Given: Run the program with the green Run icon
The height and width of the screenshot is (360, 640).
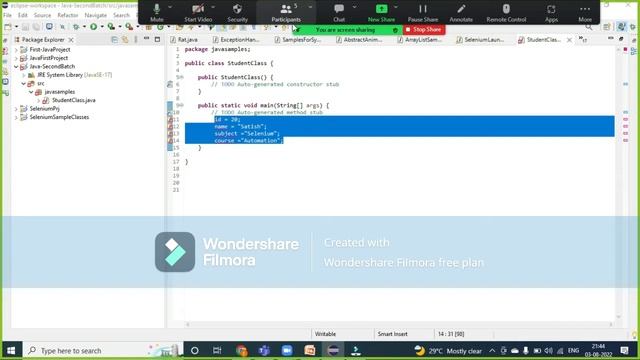Looking at the screenshot, I should click(93, 27).
